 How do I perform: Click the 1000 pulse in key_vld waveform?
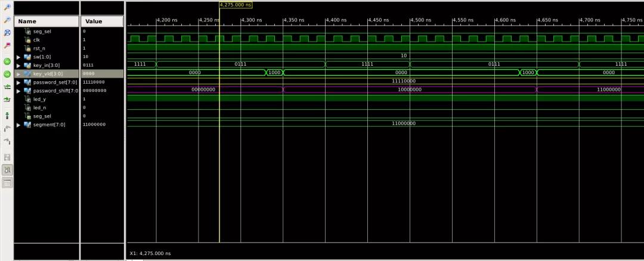pyautogui.click(x=274, y=72)
